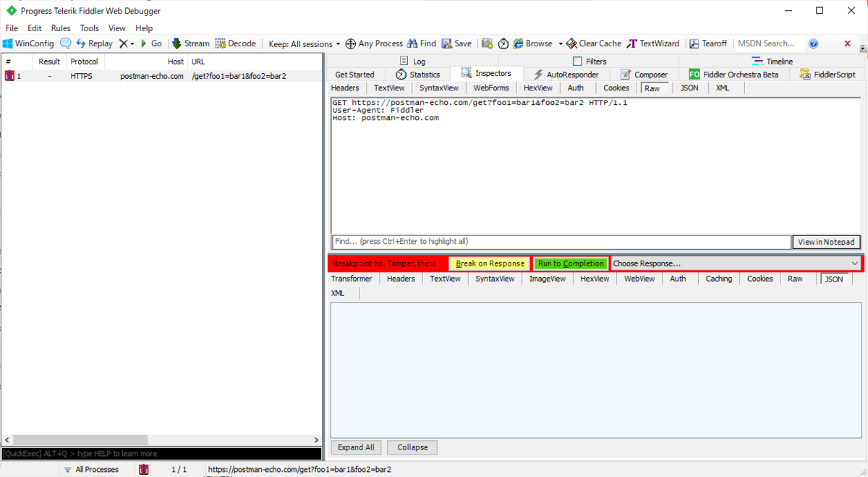The width and height of the screenshot is (868, 477).
Task: Click View in Notepad button
Action: (826, 242)
